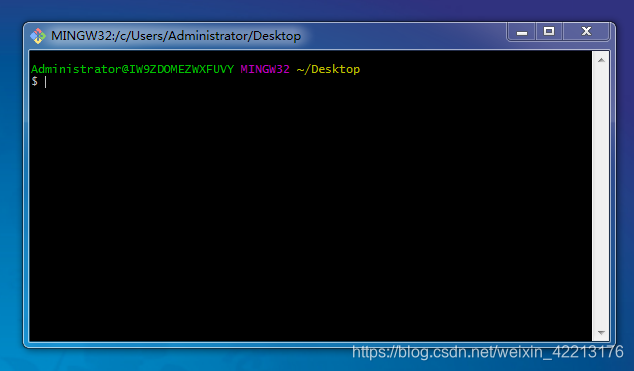Viewport: 634px width, 371px height.
Task: Click the $ prompt input line
Action: (x=311, y=82)
